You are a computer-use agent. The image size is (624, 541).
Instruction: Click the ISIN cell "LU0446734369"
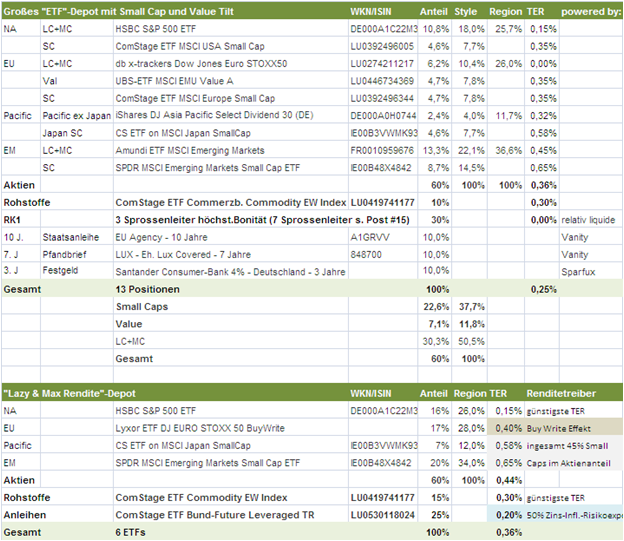click(383, 81)
